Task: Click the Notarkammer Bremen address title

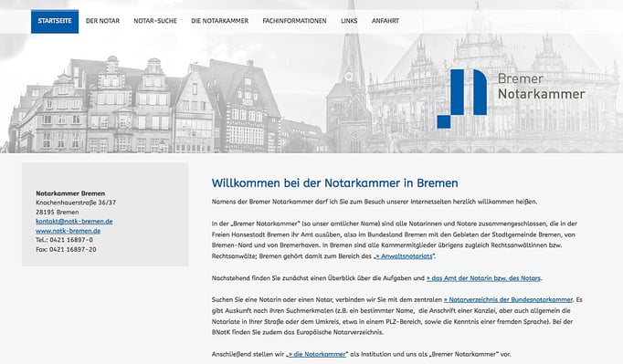Action: [x=70, y=193]
